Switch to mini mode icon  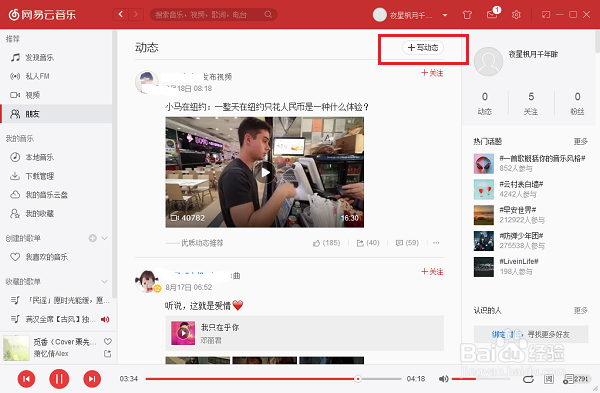[x=546, y=15]
